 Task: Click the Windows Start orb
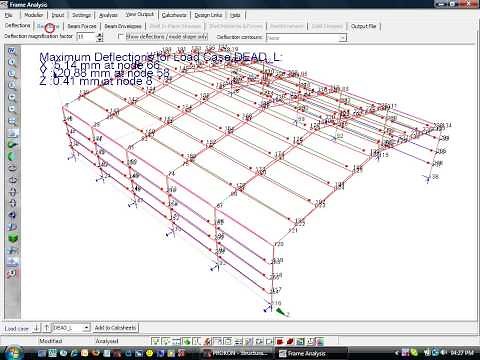tap(13, 353)
